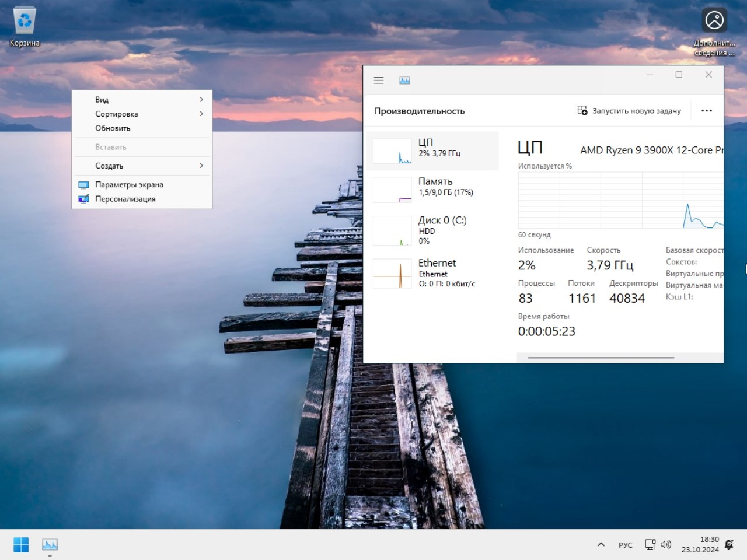This screenshot has width=747, height=560.
Task: Select Обновить in the context menu
Action: pos(113,128)
